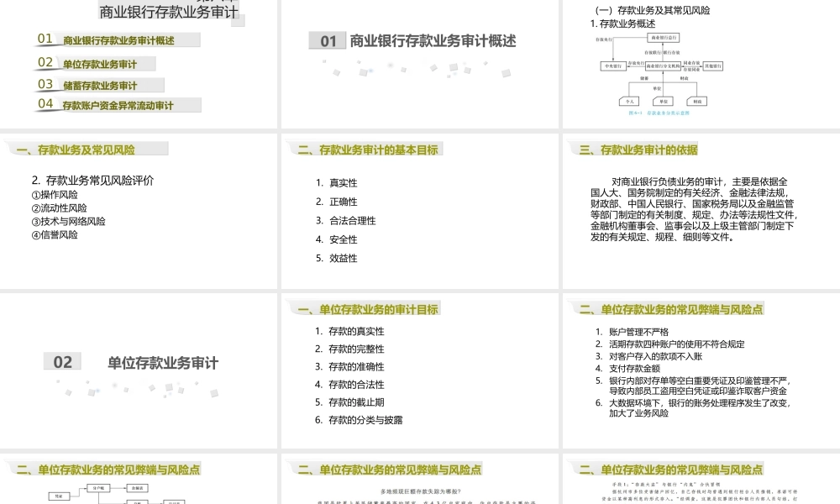Click the "02" badge beside 单位存款业务审计
Image resolution: width=840 pixels, height=504 pixels.
tap(45, 62)
